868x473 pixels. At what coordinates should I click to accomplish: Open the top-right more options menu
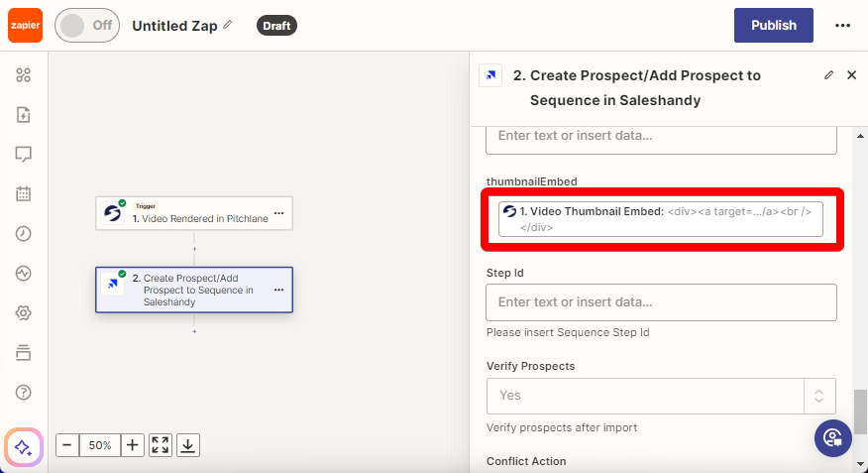click(x=842, y=26)
